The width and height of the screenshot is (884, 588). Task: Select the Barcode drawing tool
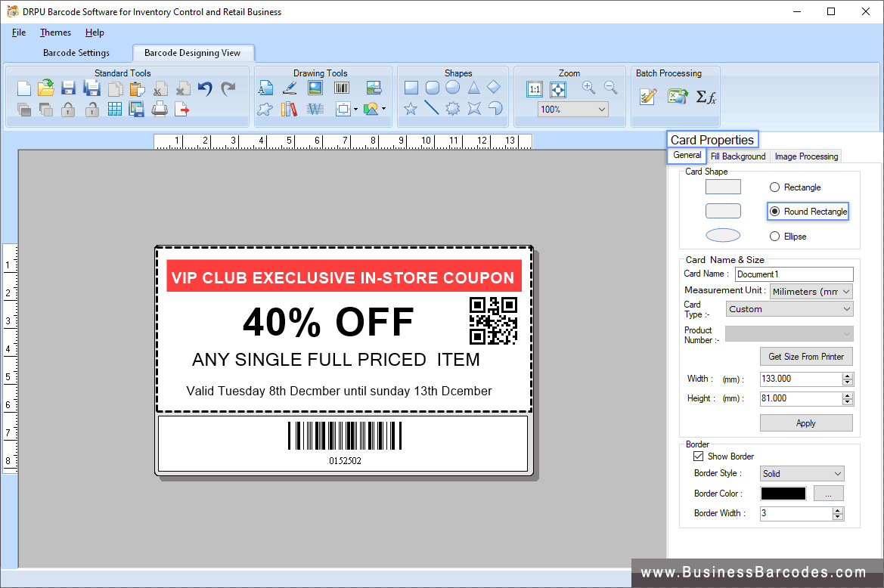tap(341, 87)
